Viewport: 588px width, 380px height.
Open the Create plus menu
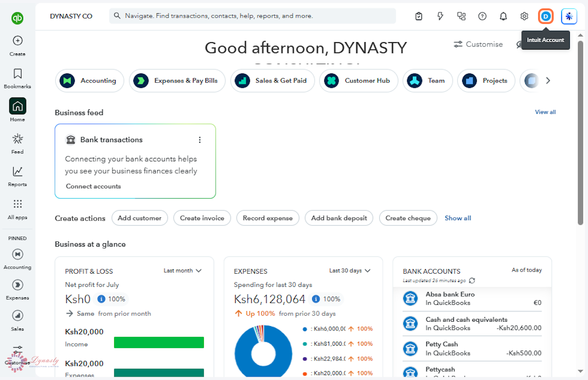pos(18,41)
